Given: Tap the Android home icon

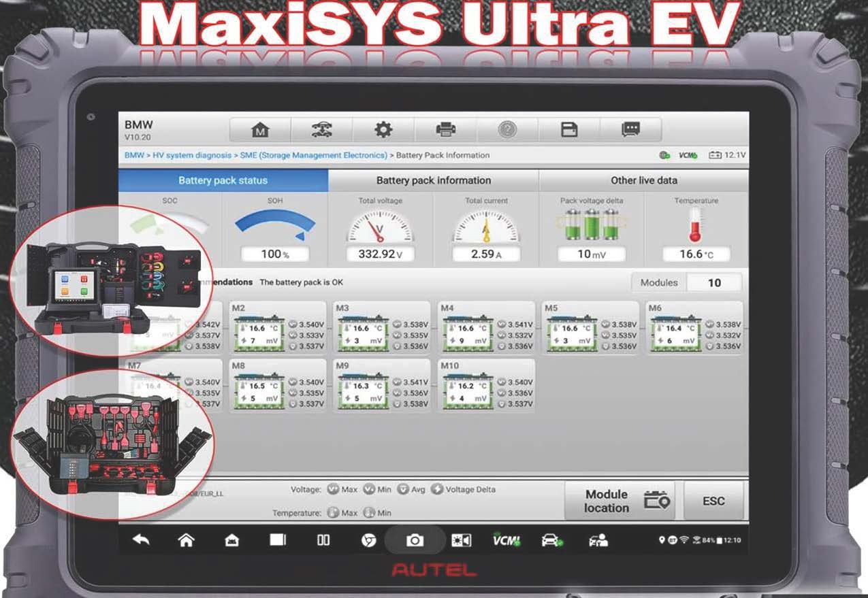Looking at the screenshot, I should (x=186, y=540).
